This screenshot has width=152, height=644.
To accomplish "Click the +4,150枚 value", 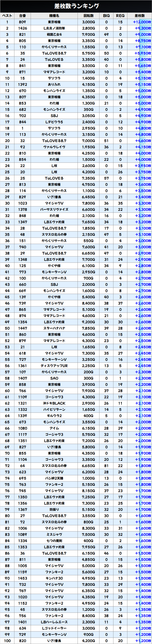I will point(143,147).
